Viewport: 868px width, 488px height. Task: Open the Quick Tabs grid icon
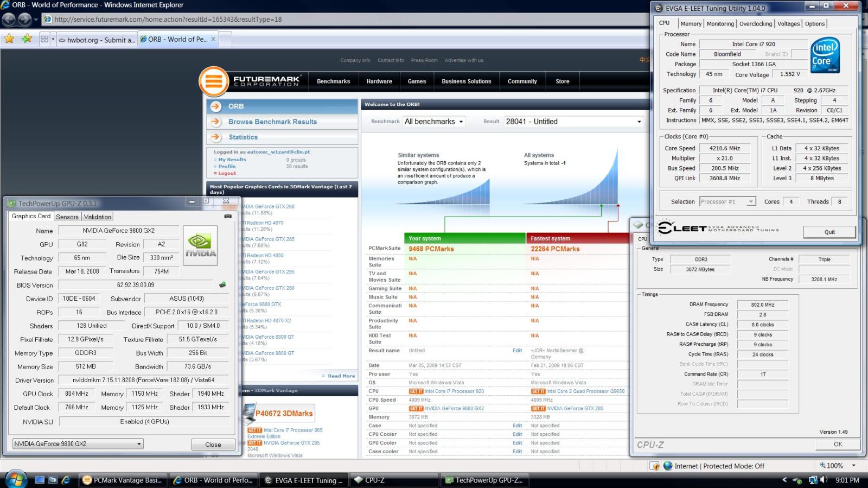(44, 39)
